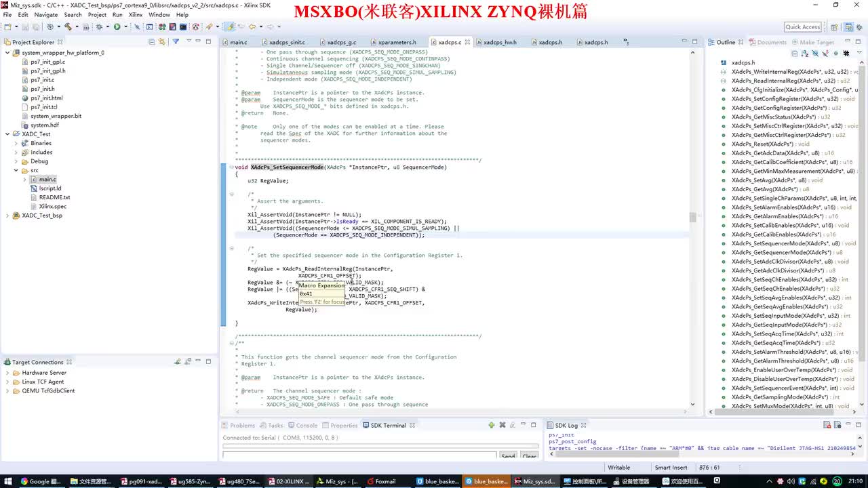The height and width of the screenshot is (488, 868).
Task: Select lscript.ld in Project Explorer
Action: point(50,188)
